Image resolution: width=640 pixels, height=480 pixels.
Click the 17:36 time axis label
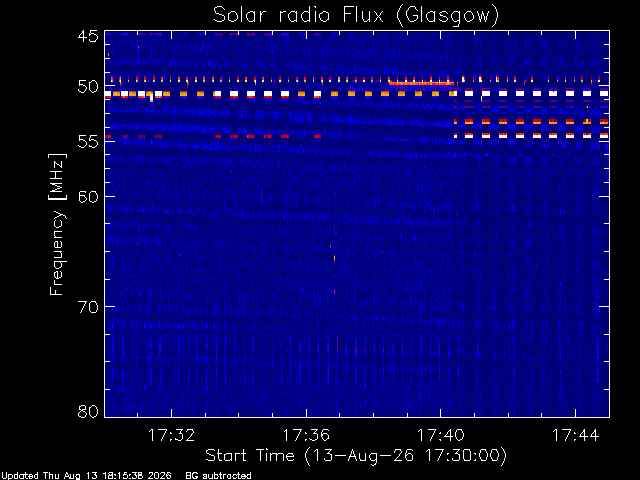(306, 435)
